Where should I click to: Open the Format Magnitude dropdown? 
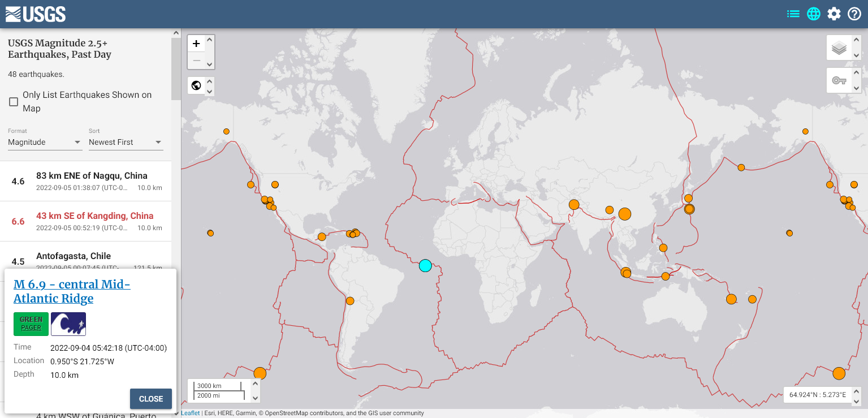(45, 142)
